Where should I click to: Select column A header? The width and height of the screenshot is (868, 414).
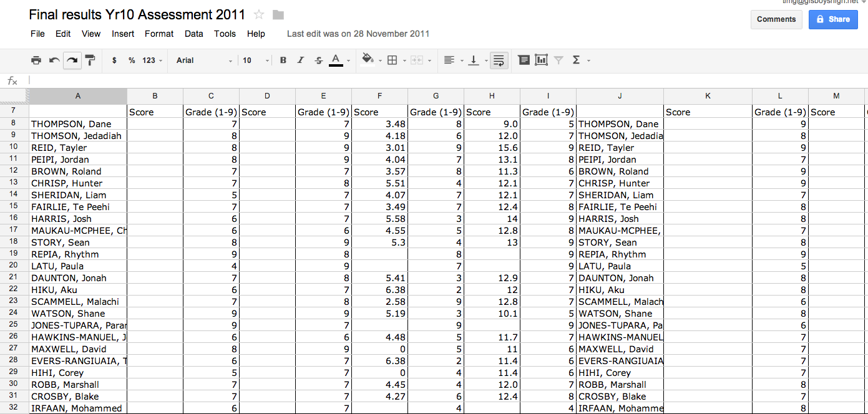click(77, 96)
